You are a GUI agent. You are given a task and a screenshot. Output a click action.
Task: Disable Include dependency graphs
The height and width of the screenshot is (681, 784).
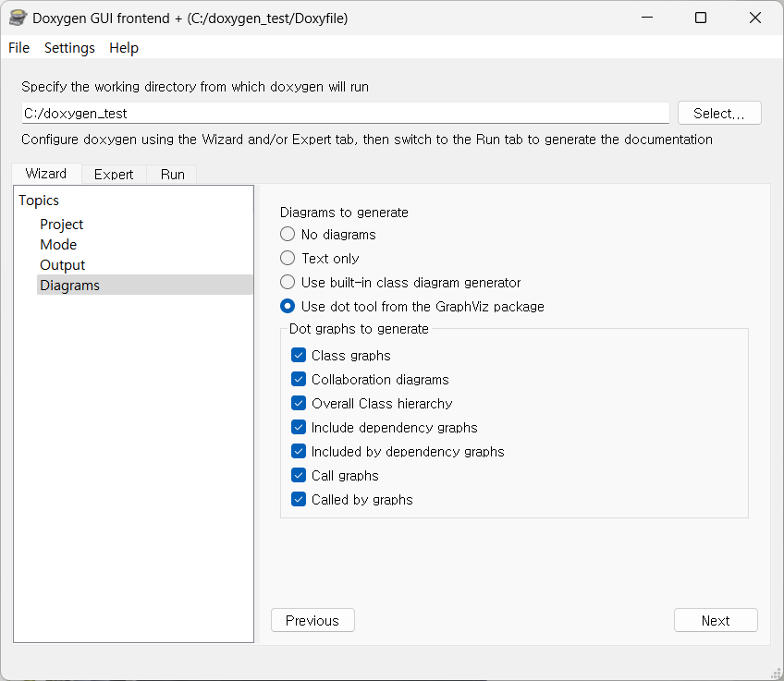299,427
